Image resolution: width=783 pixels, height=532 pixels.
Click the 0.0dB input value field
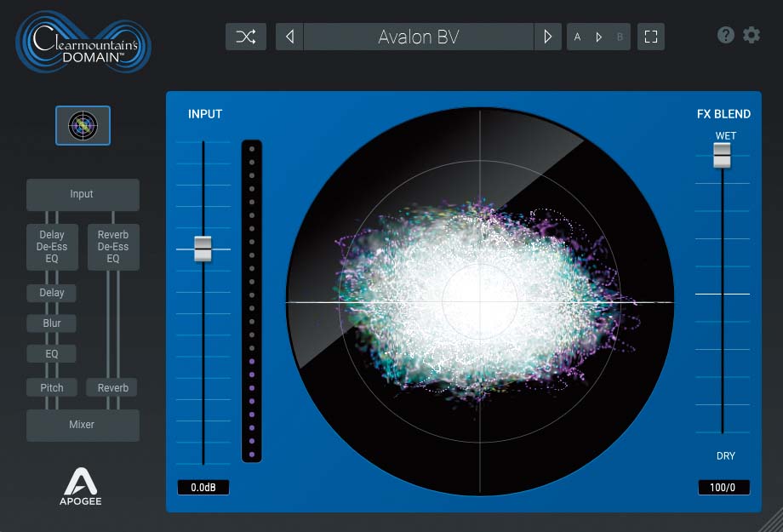[x=203, y=488]
